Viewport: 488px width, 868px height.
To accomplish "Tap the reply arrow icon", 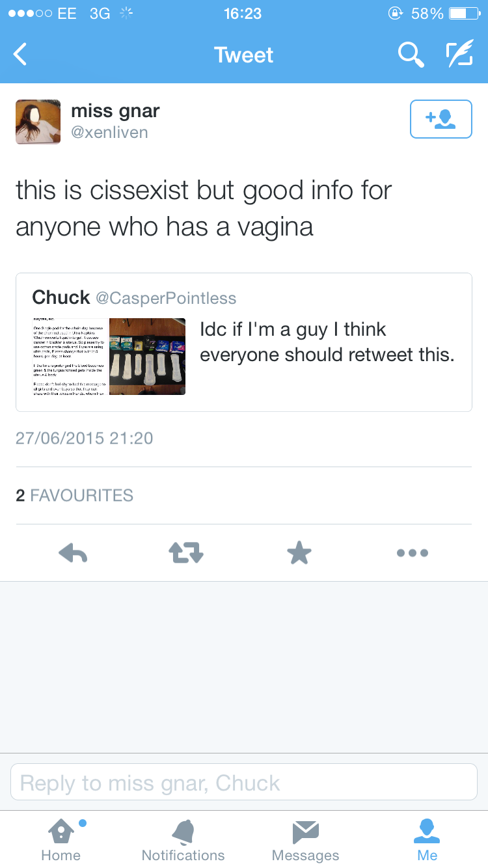I will (73, 553).
